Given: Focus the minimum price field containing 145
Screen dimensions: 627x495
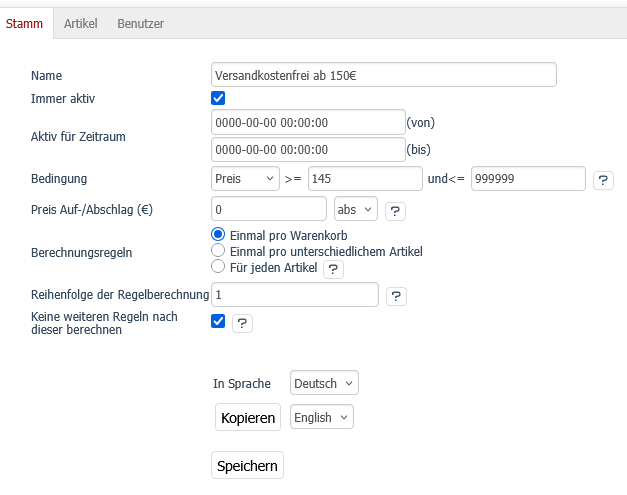Looking at the screenshot, I should [x=365, y=179].
